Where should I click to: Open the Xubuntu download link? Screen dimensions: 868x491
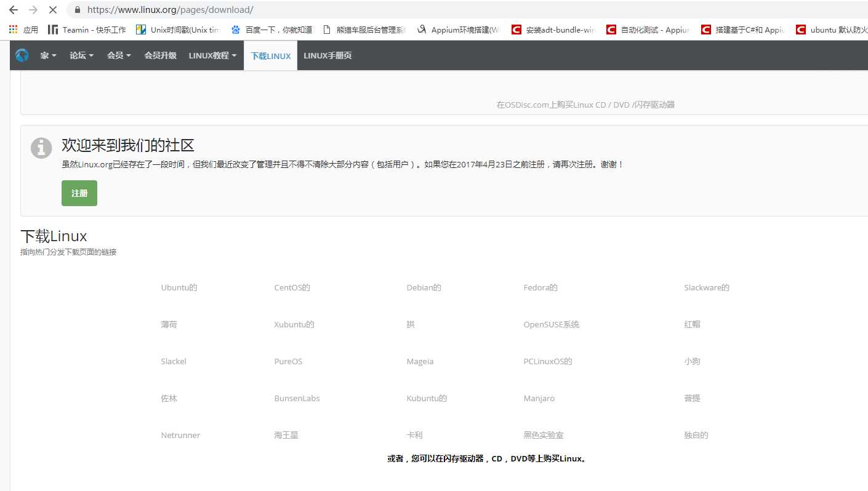tap(294, 324)
